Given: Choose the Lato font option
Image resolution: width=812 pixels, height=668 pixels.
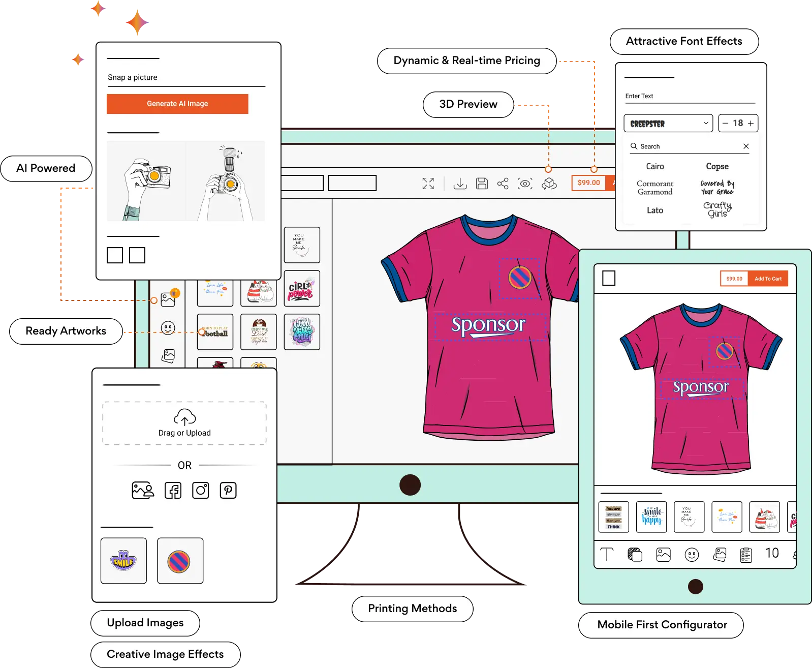Looking at the screenshot, I should point(654,210).
